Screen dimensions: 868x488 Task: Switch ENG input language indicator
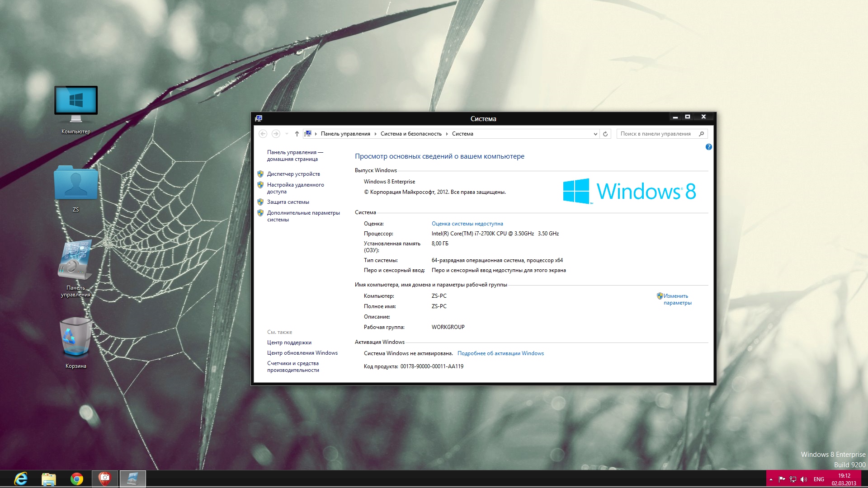pos(818,479)
